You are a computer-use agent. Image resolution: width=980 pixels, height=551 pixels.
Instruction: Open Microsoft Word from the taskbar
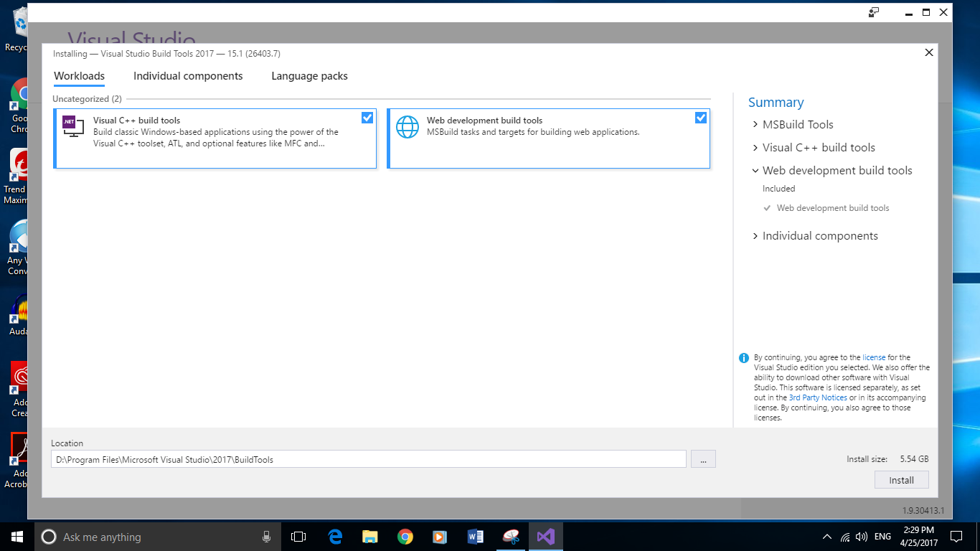pos(475,536)
